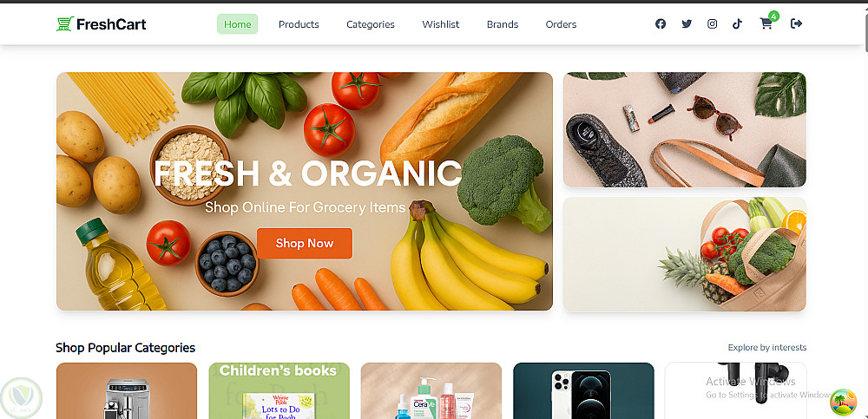868x419 pixels.
Task: Click the round palm tree icon
Action: click(x=843, y=402)
